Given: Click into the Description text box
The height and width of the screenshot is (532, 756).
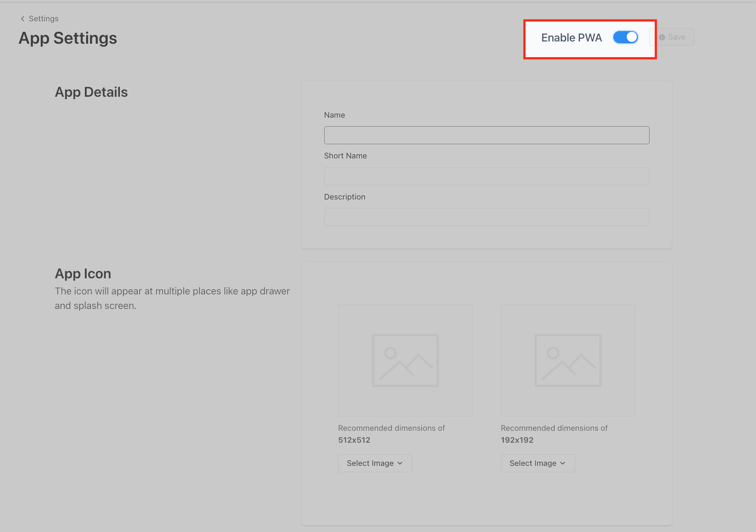Looking at the screenshot, I should pos(486,217).
